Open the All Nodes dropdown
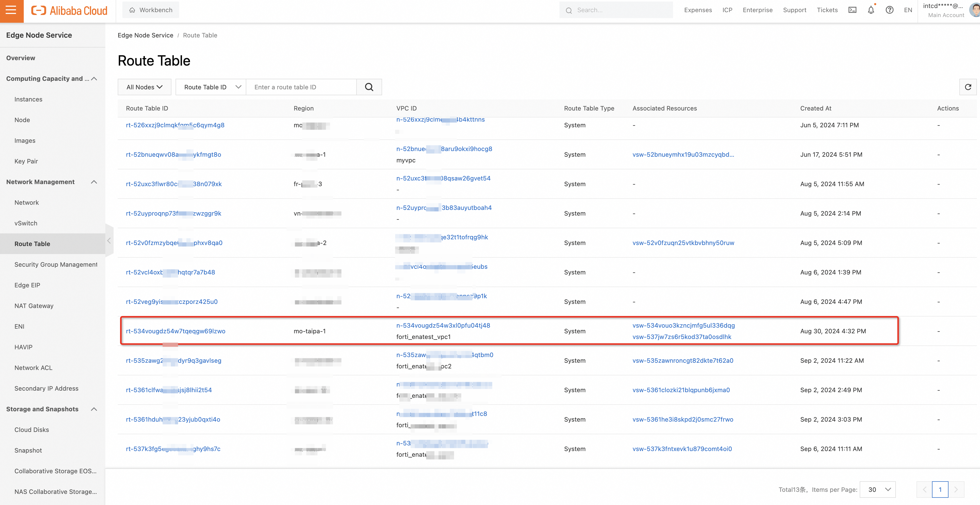The image size is (980, 505). click(144, 87)
